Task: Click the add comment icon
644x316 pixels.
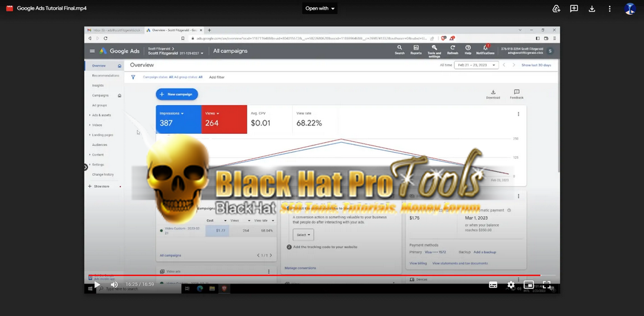Action: tap(574, 8)
